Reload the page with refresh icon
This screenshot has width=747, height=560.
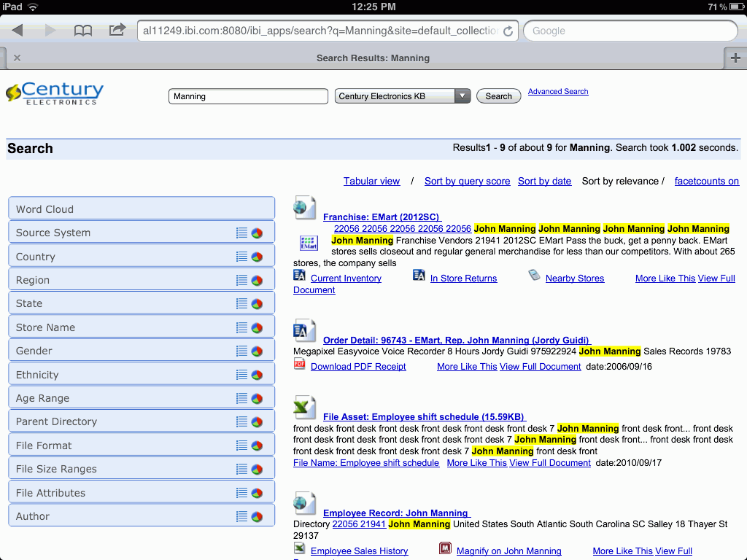pos(508,31)
